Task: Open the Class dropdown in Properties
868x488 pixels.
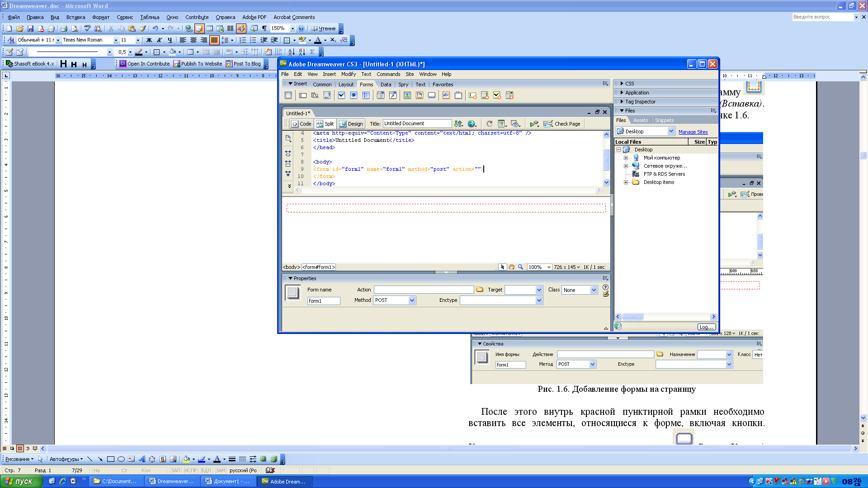Action: pos(594,290)
